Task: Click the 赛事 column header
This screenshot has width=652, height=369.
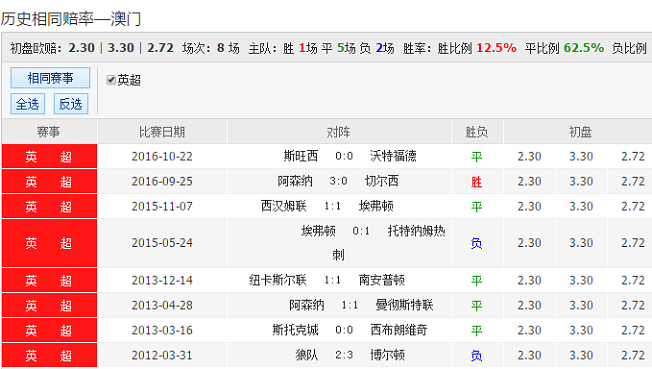Action: click(x=49, y=132)
